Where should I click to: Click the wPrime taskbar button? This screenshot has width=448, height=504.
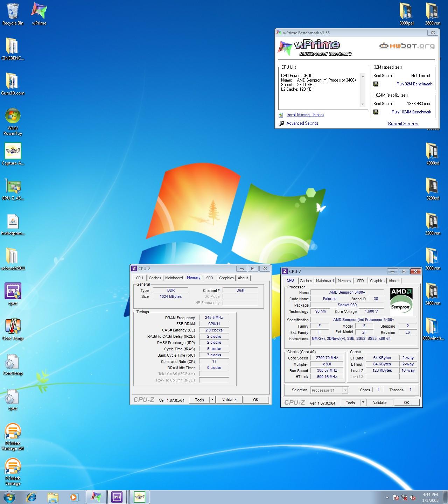point(96,497)
